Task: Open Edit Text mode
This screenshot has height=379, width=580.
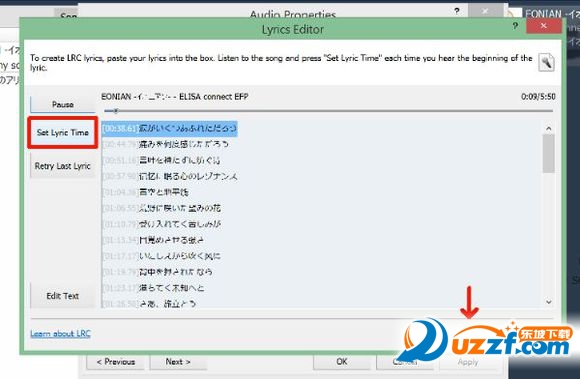Action: tap(63, 296)
